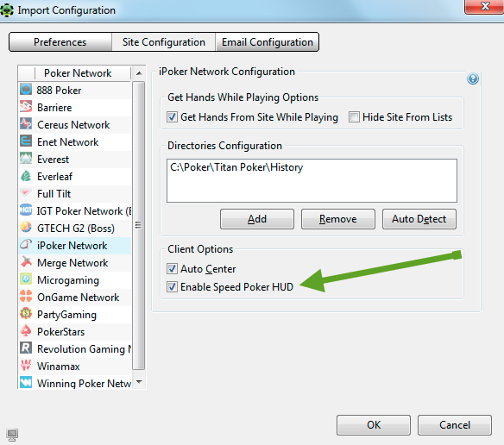Select Microgaming in the network list
This screenshot has width=504, height=445.
tap(75, 280)
